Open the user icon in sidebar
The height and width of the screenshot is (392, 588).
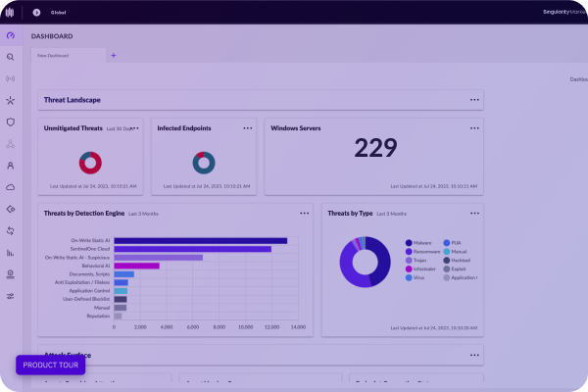(x=10, y=165)
